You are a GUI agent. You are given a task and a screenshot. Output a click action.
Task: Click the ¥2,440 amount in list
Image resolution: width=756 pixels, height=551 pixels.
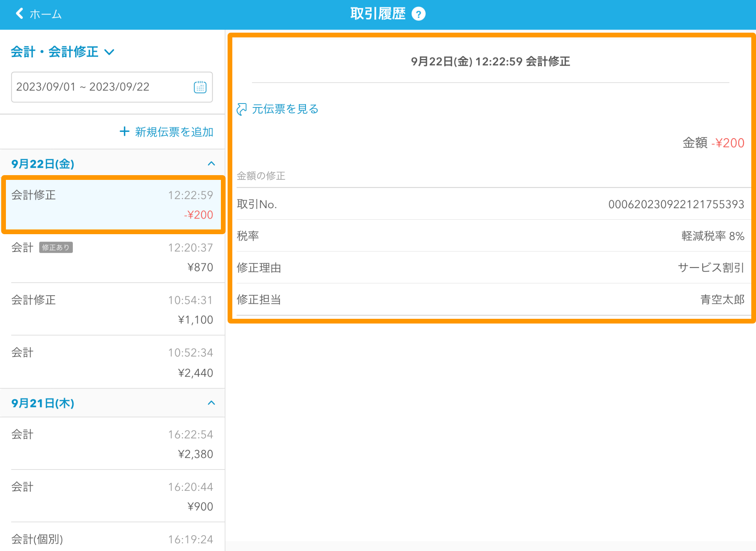click(x=195, y=373)
